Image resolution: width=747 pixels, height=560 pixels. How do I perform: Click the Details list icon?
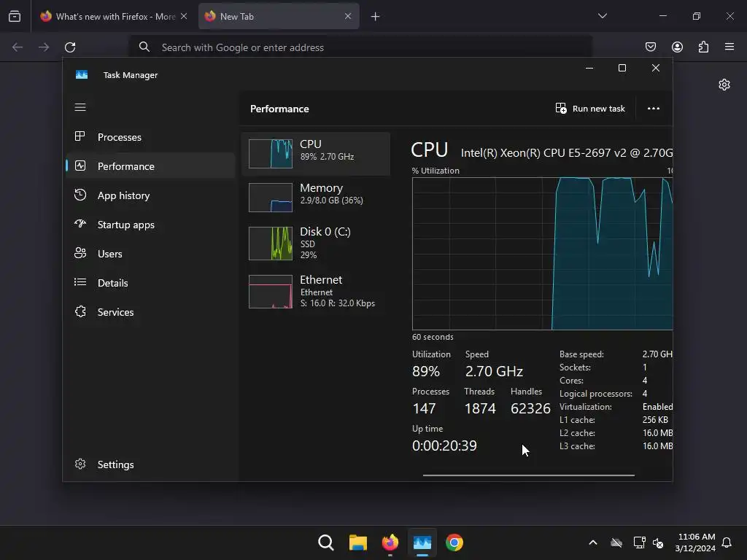click(80, 282)
